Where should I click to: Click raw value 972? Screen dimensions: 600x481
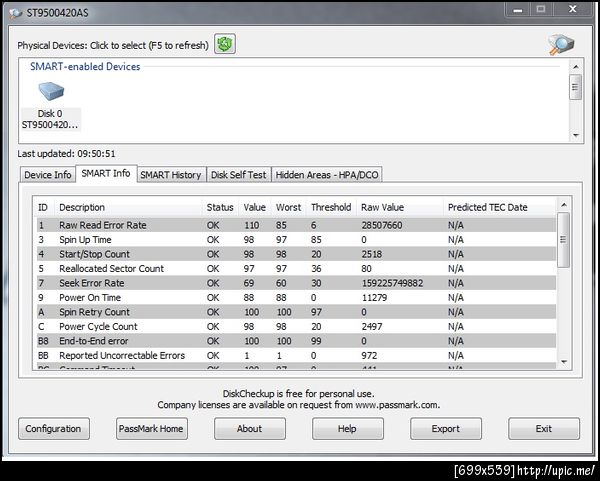click(369, 355)
